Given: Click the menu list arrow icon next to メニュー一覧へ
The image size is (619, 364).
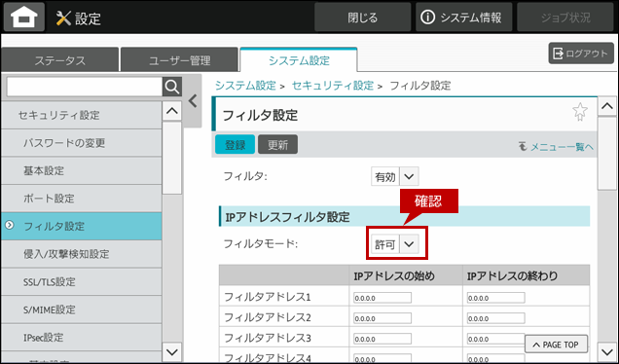Looking at the screenshot, I should 523,147.
